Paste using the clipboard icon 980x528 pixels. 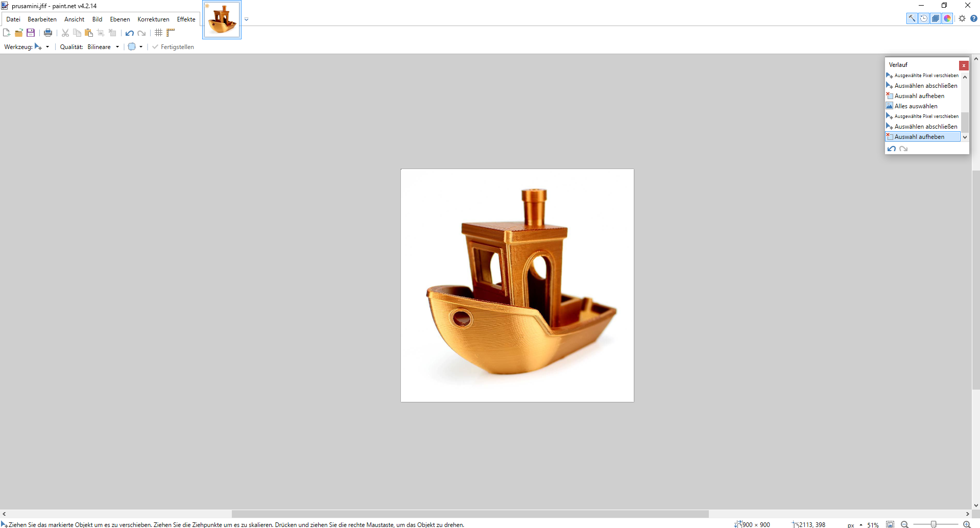tap(89, 33)
